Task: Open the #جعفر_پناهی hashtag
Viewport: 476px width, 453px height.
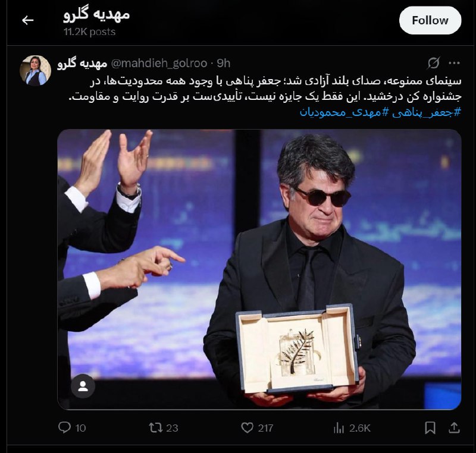Action: click(426, 112)
